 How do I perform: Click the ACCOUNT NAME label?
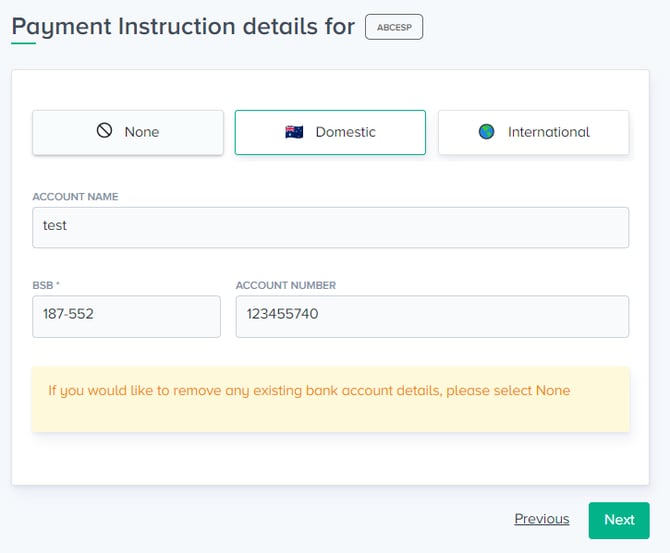[75, 197]
